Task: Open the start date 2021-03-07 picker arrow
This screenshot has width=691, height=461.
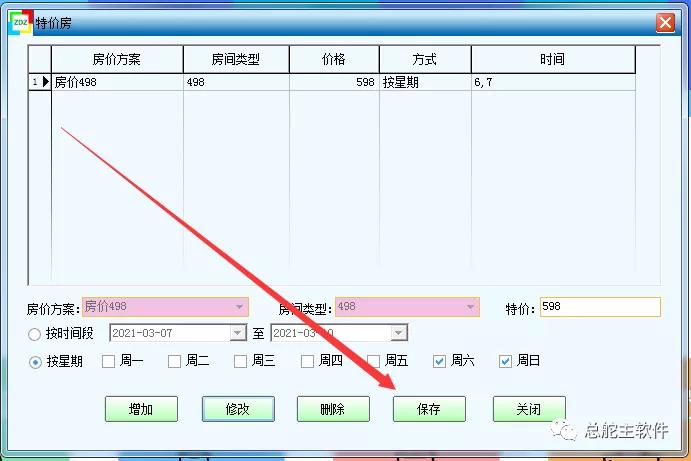Action: pyautogui.click(x=238, y=333)
